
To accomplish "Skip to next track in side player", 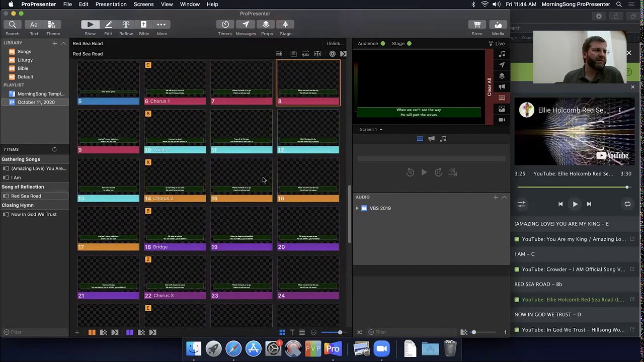I will click(x=589, y=204).
